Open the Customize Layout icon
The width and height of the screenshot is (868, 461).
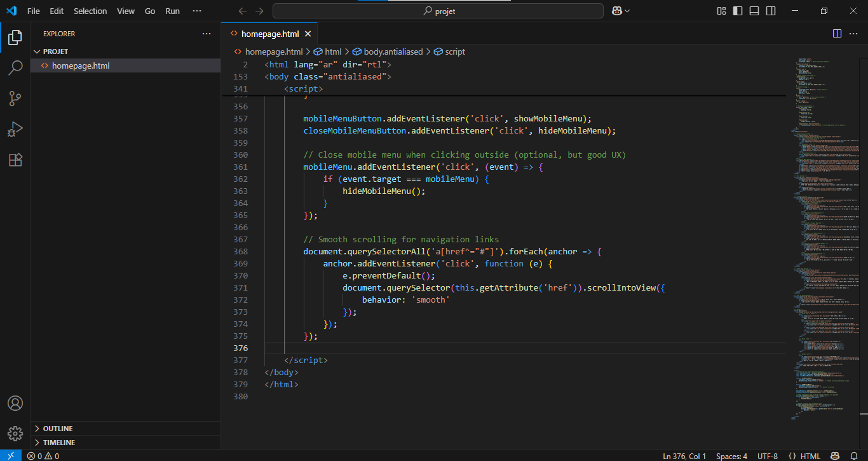click(x=721, y=11)
